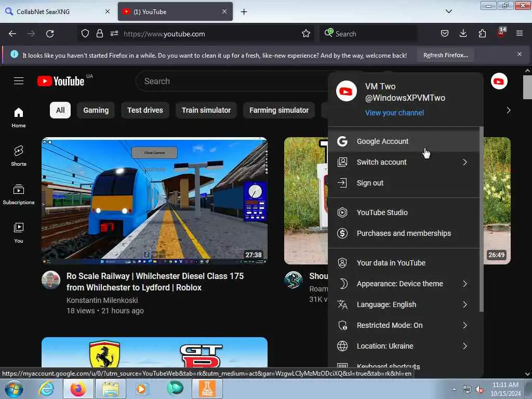Open the Windows Start menu
This screenshot has width=532, height=399.
point(14,389)
